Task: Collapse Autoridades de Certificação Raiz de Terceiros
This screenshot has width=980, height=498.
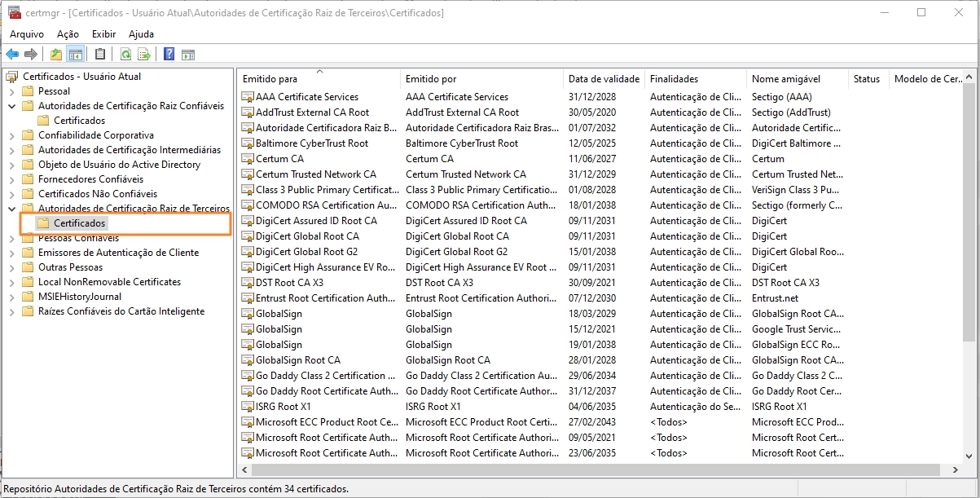Action: pos(12,209)
